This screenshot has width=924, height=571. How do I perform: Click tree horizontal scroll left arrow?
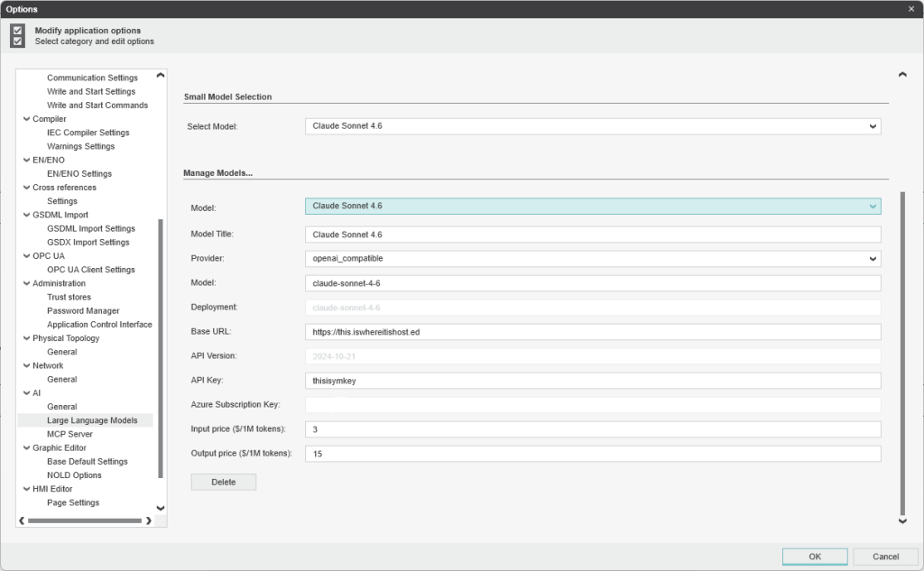22,520
